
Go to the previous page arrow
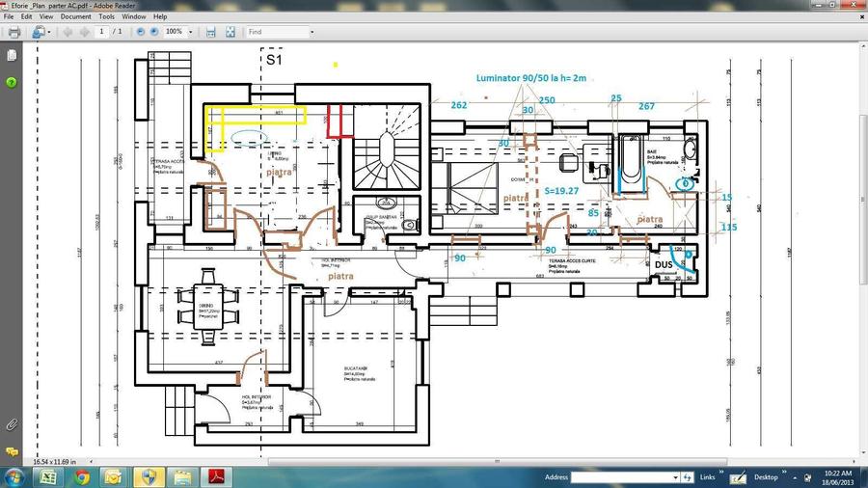tap(68, 32)
